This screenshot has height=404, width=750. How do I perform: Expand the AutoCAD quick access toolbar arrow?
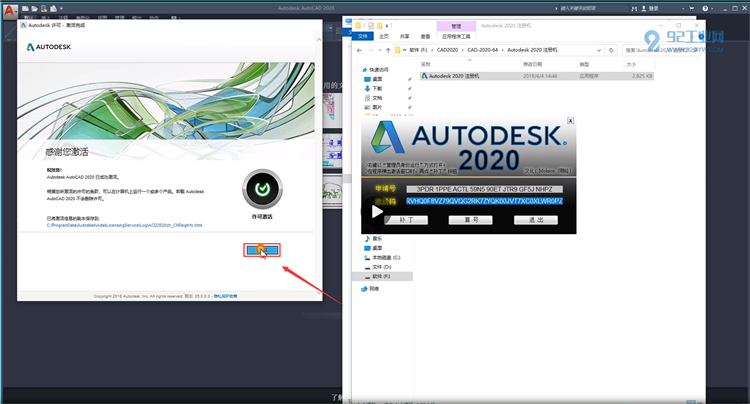tap(61, 9)
